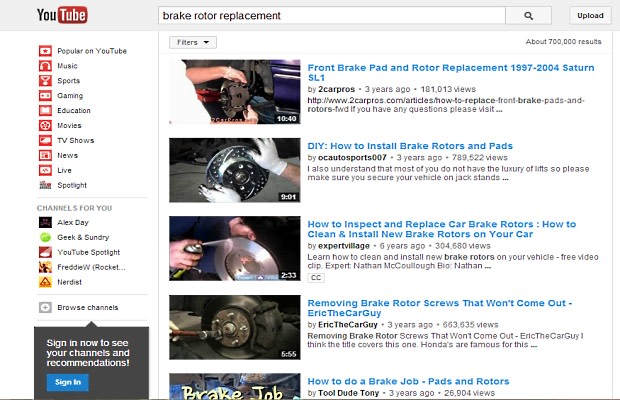This screenshot has height=400, width=620.
Task: Open Removing Brake Rotor Screws video title
Action: coord(440,308)
